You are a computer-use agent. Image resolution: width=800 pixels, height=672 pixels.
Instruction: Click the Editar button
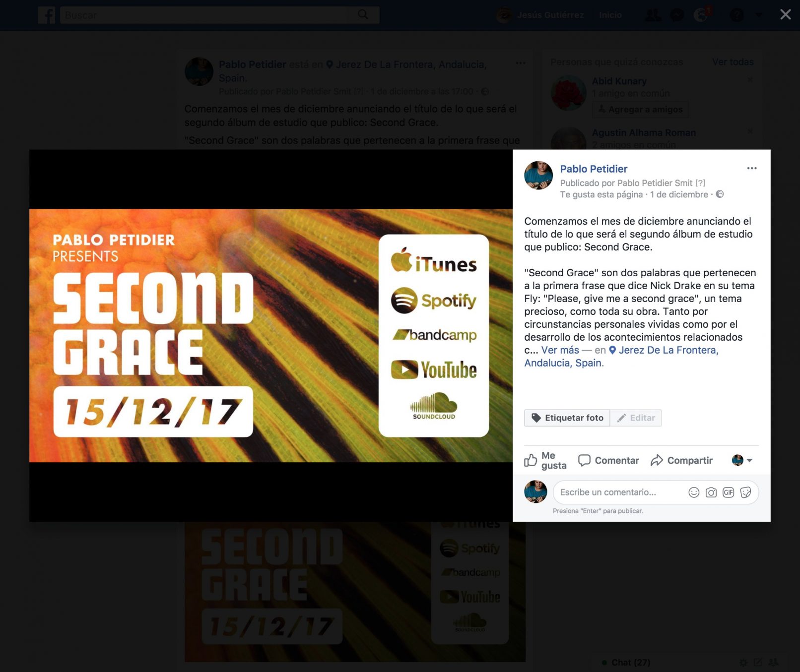coord(636,418)
